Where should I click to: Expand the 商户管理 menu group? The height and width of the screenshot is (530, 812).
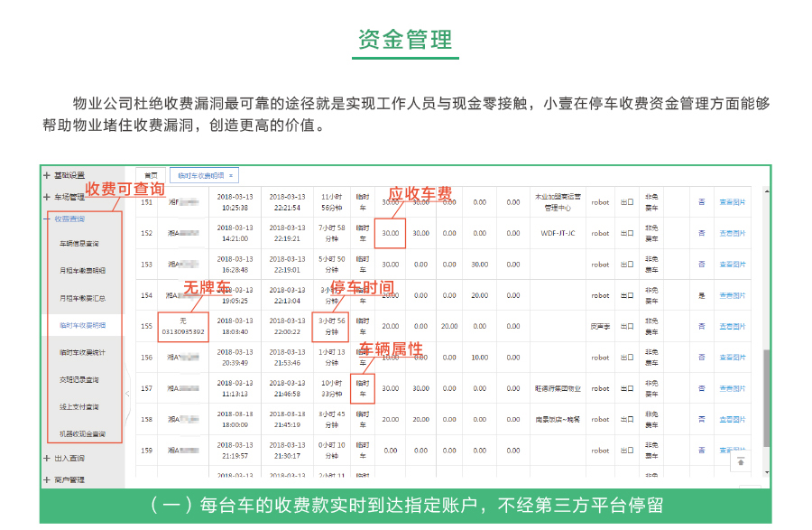click(64, 479)
